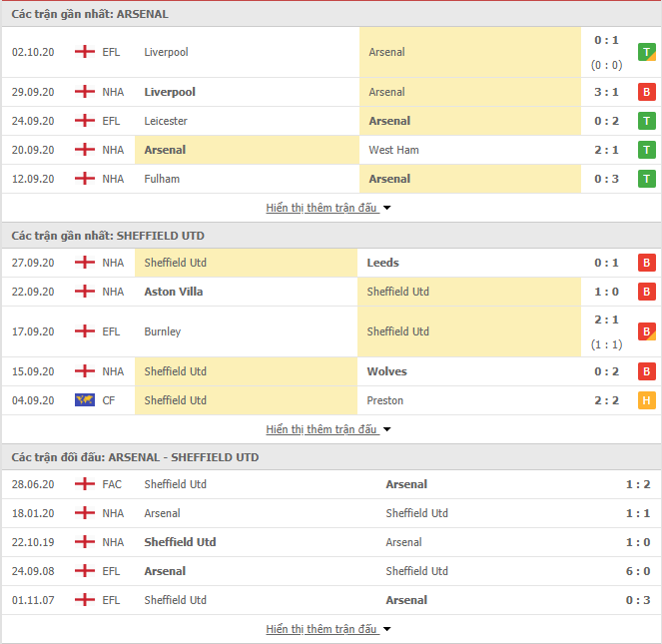
Task: Click bold Sheffield Utd name on 22.10.19
Action: point(180,542)
